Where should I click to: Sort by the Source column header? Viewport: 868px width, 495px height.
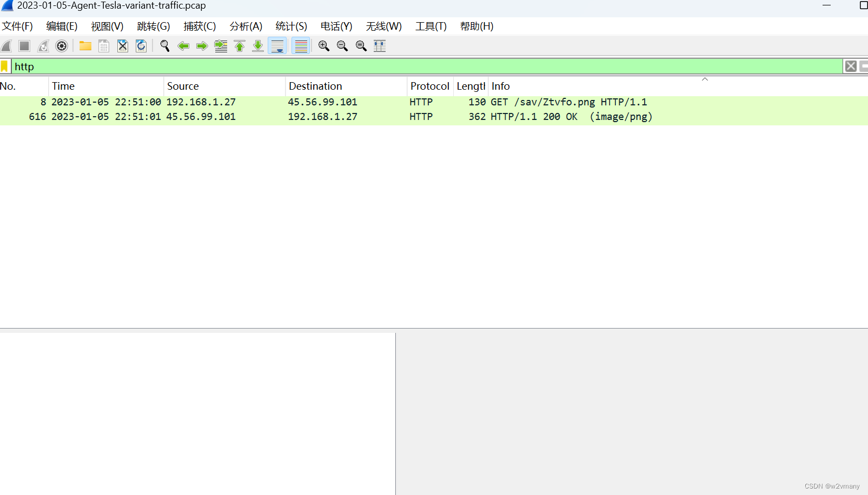tap(224, 86)
